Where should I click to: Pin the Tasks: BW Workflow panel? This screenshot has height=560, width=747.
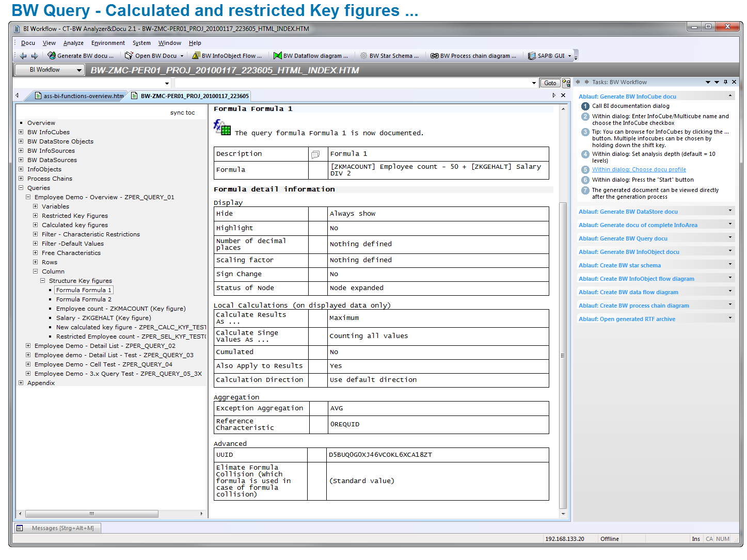pyautogui.click(x=725, y=82)
